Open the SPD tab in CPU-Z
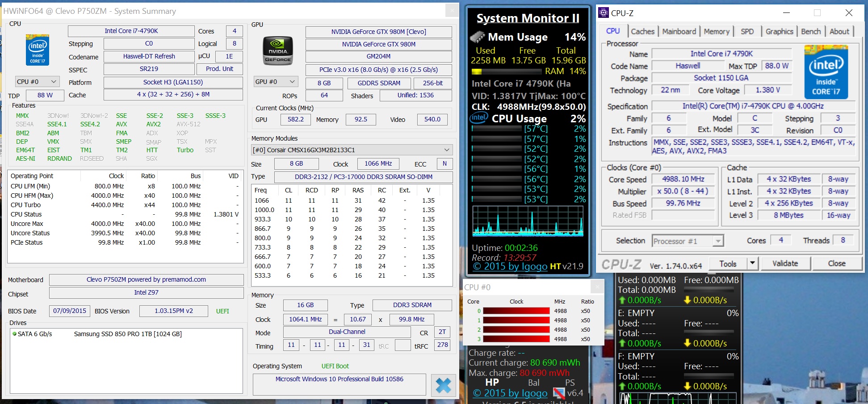The width and height of the screenshot is (868, 404). pyautogui.click(x=747, y=31)
